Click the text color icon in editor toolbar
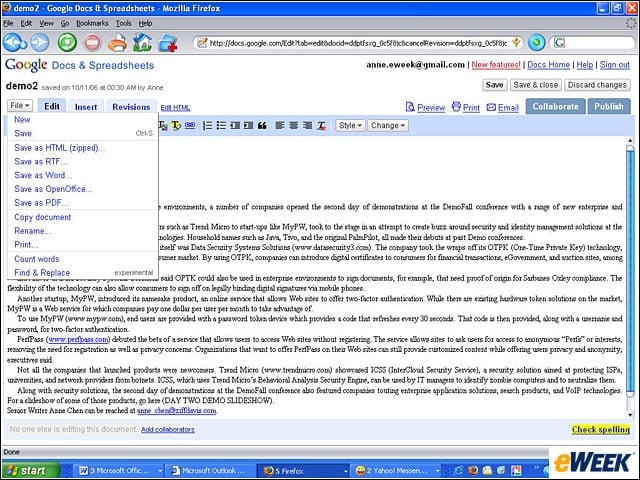 [x=163, y=125]
